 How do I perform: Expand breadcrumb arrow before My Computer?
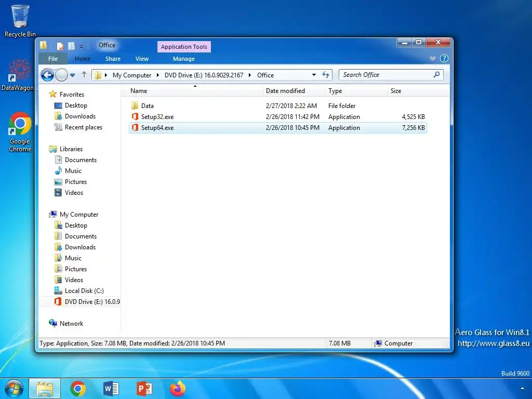(106, 75)
